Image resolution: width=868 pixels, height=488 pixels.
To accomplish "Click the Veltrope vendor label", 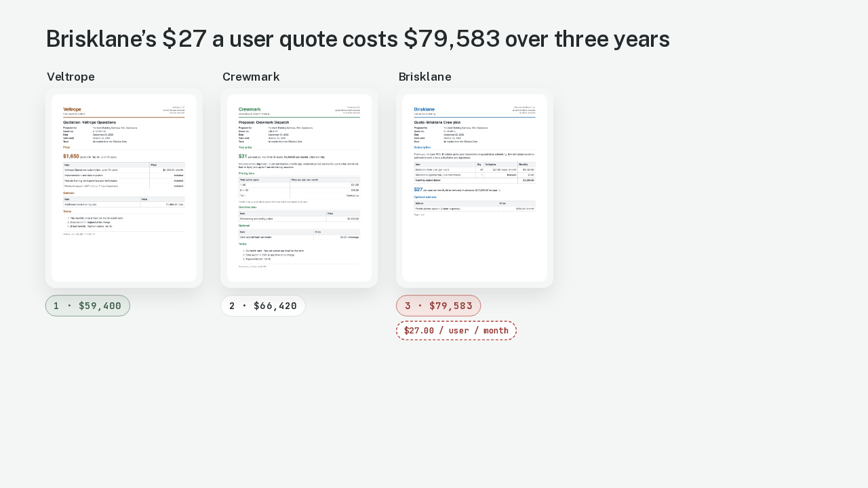I will click(71, 77).
